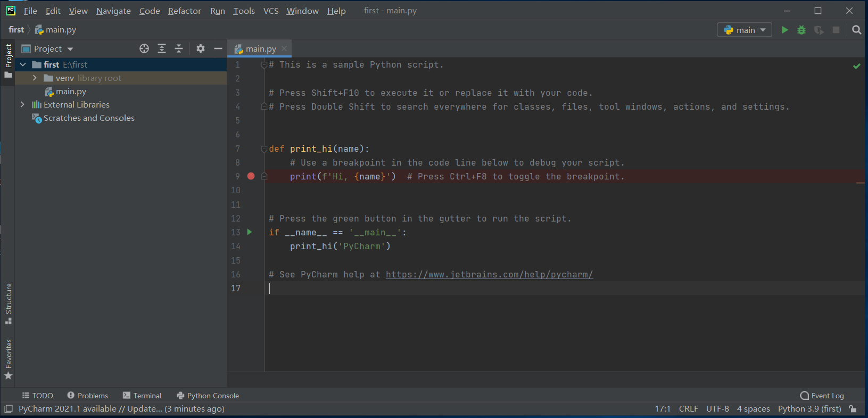Open the TODO tool window
The image size is (868, 418).
click(37, 396)
